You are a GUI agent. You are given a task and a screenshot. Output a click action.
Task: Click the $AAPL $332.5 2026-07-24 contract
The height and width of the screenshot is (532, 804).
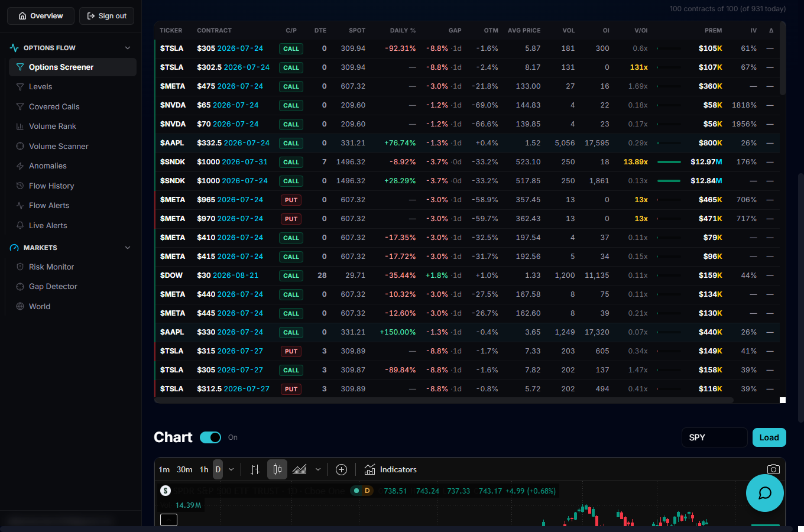point(233,143)
